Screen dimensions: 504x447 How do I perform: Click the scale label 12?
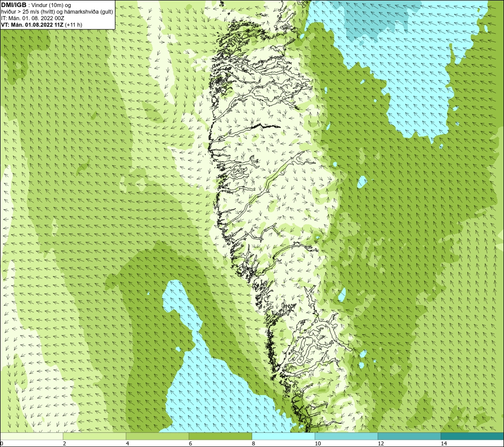click(x=381, y=443)
